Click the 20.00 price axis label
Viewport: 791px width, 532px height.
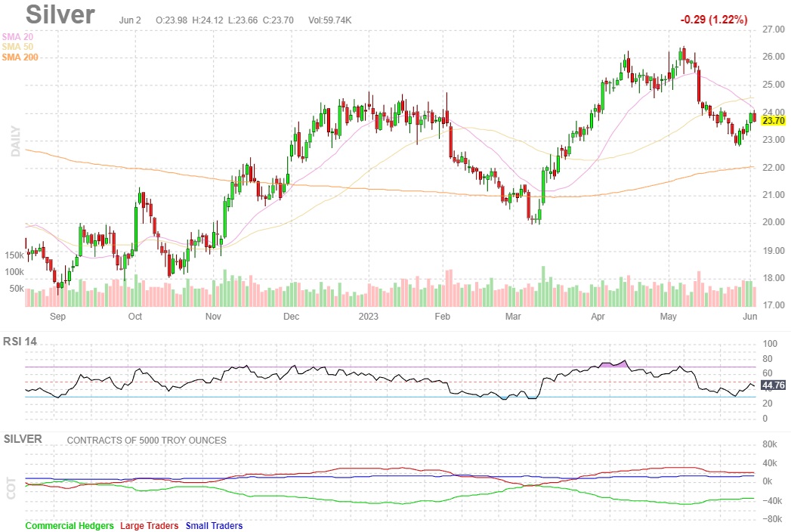tap(774, 222)
